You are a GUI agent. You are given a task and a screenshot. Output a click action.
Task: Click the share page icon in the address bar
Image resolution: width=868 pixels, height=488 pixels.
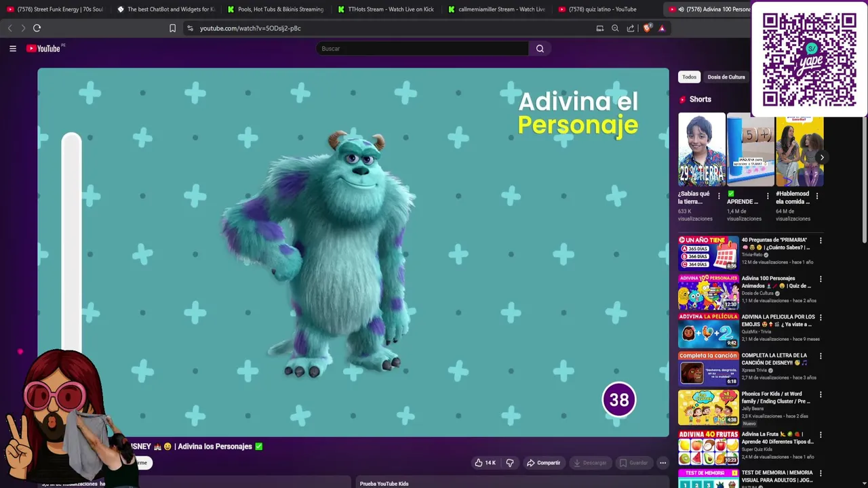(x=631, y=28)
